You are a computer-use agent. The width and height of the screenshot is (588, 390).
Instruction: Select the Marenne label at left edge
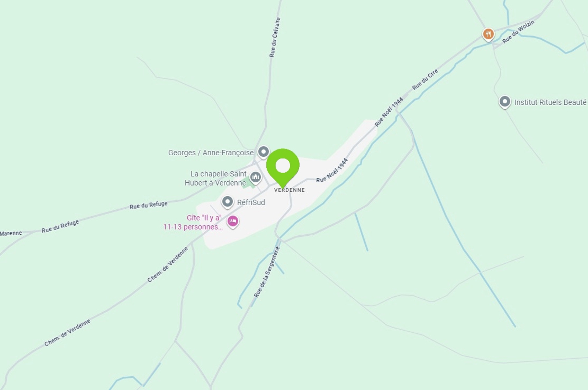pyautogui.click(x=11, y=233)
